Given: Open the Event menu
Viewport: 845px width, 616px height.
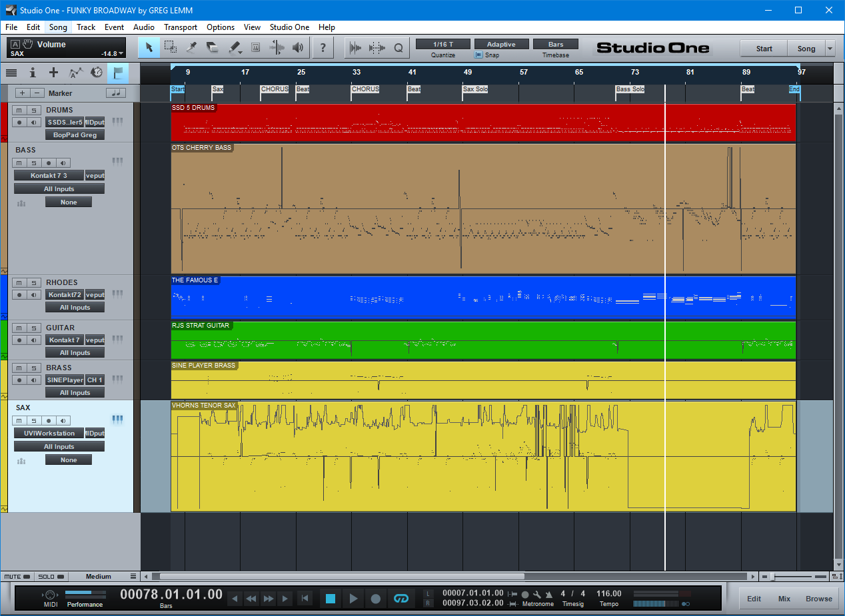Looking at the screenshot, I should (114, 27).
